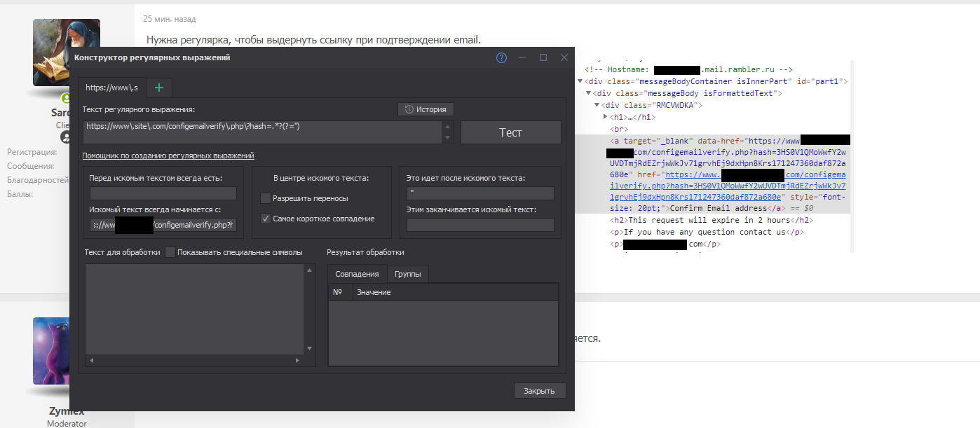Focus the Текст для обработки text area
Viewport: 980px width, 428px height.
[195, 309]
